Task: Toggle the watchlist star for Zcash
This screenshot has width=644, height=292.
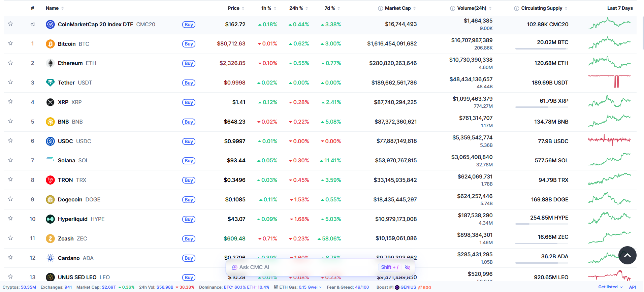Action: tap(10, 238)
